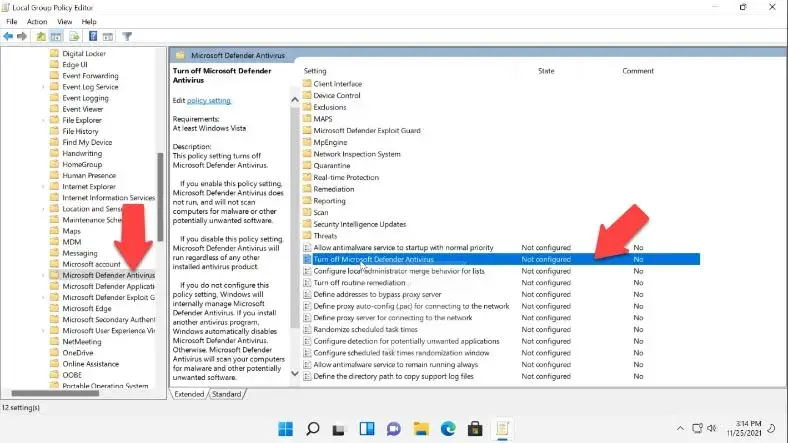This screenshot has height=443, width=788.
Task: Click the Forward arrow toolbar icon
Action: 22,36
